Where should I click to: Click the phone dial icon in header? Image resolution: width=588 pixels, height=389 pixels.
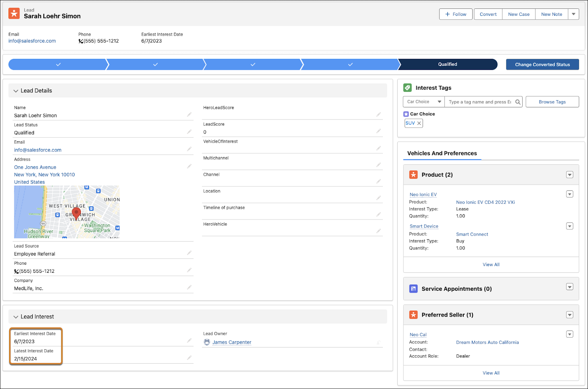click(x=81, y=41)
